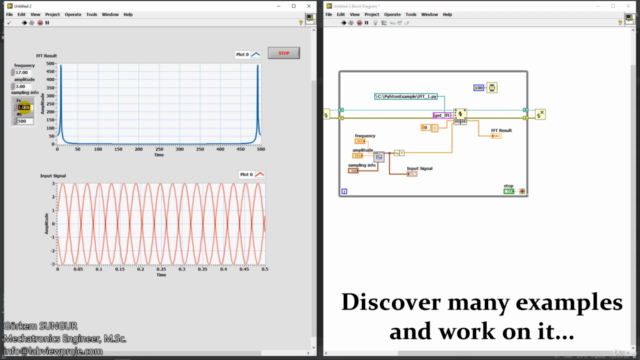The height and width of the screenshot is (360, 640).
Task: Select the orange array constant in diagram
Action: point(429,128)
